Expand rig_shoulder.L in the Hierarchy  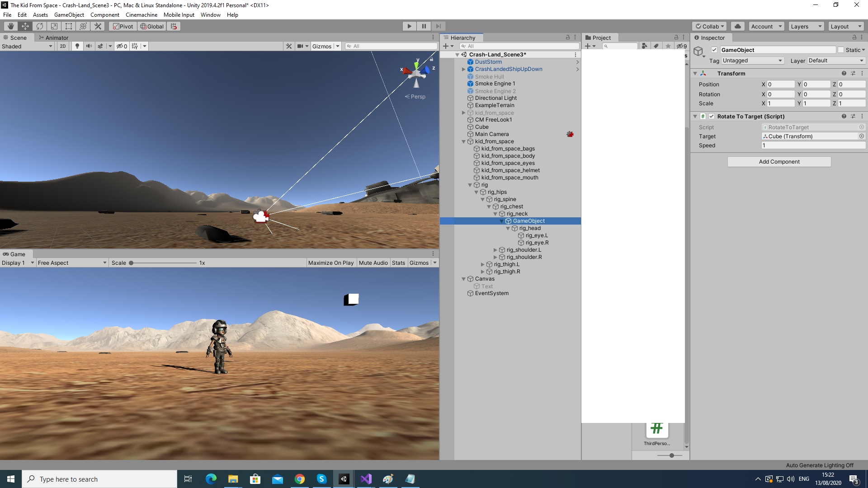click(x=495, y=250)
